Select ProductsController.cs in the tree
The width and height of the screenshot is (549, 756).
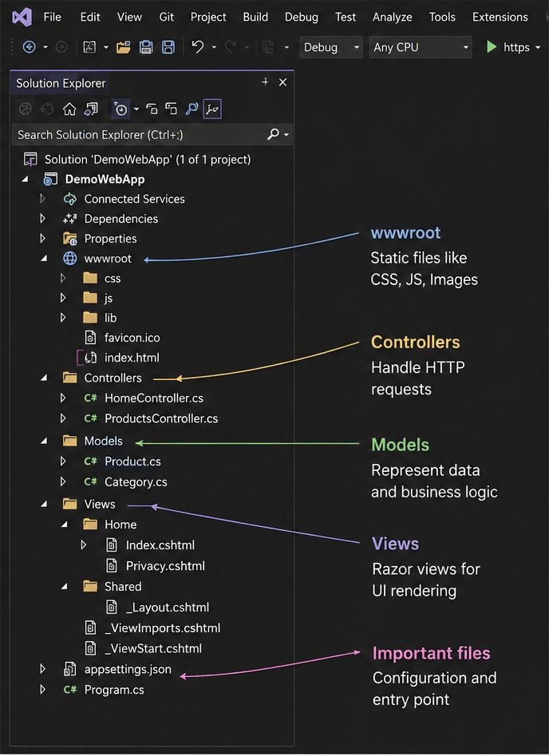(x=161, y=418)
